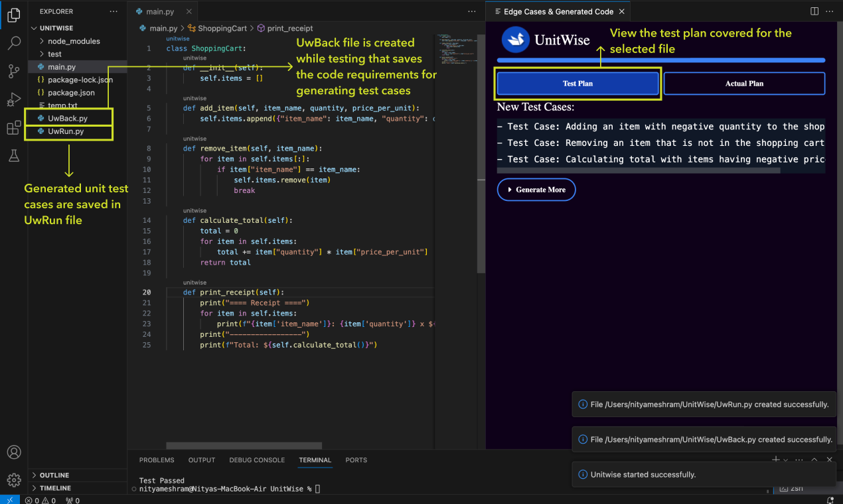Viewport: 843px width, 504px height.
Task: Switch to the PORTS panel tab
Action: point(356,460)
